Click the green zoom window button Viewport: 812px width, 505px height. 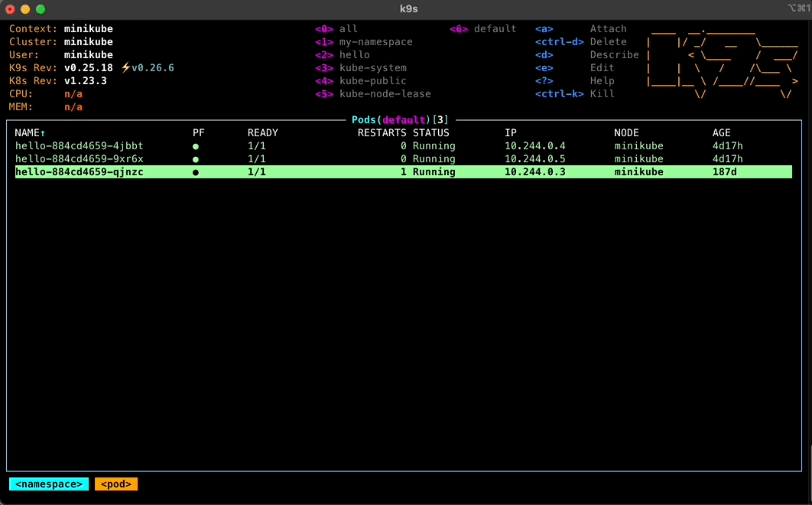point(41,9)
